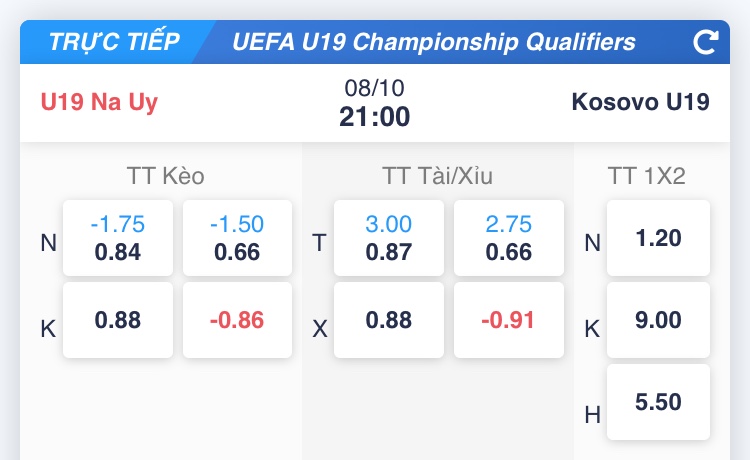The height and width of the screenshot is (460, 750).
Task: Click the 08/10 21:00 match time
Action: tap(375, 103)
